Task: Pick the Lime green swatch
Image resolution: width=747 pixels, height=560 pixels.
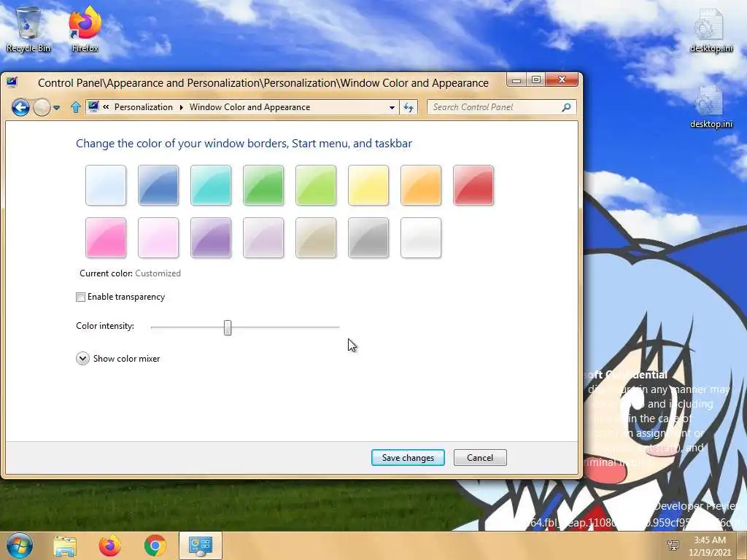Action: 316,185
